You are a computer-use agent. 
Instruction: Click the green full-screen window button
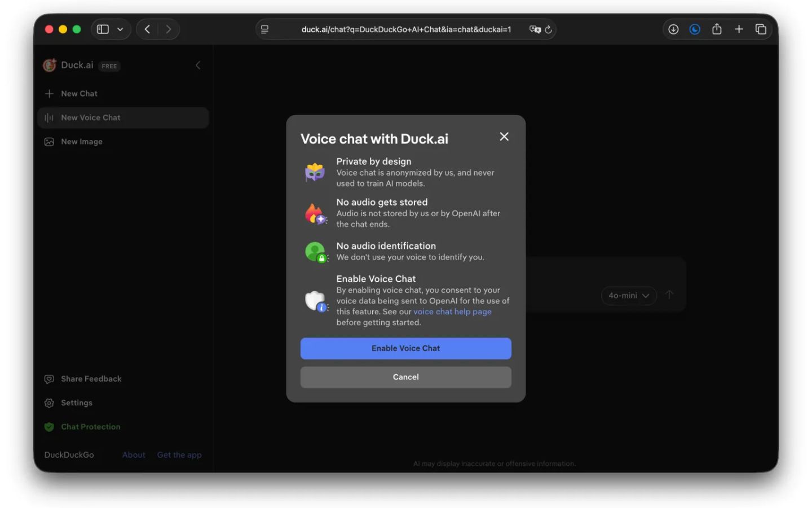point(77,29)
